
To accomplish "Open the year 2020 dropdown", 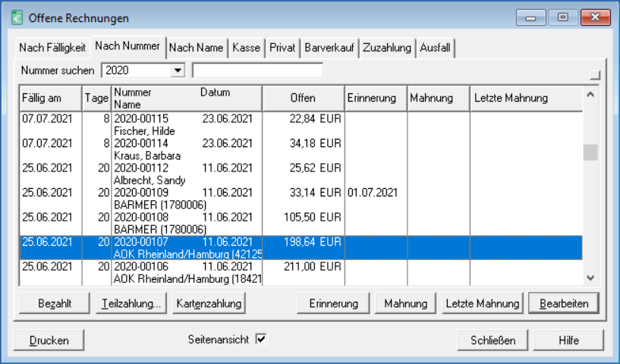I will (178, 71).
